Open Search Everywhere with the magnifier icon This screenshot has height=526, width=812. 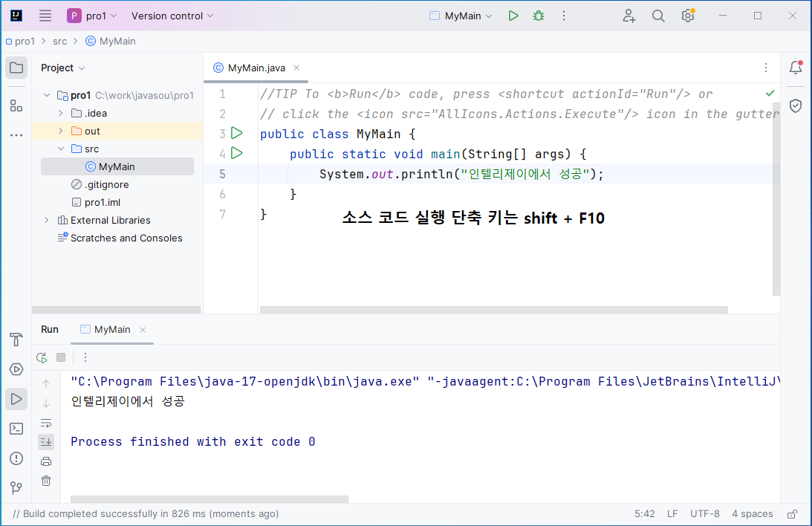pyautogui.click(x=658, y=15)
